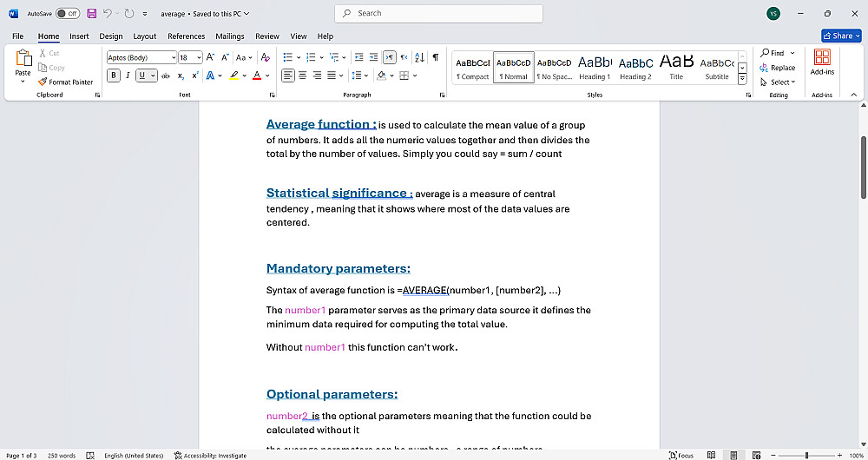Open the Add-ins pane
868x460 pixels.
[821, 62]
